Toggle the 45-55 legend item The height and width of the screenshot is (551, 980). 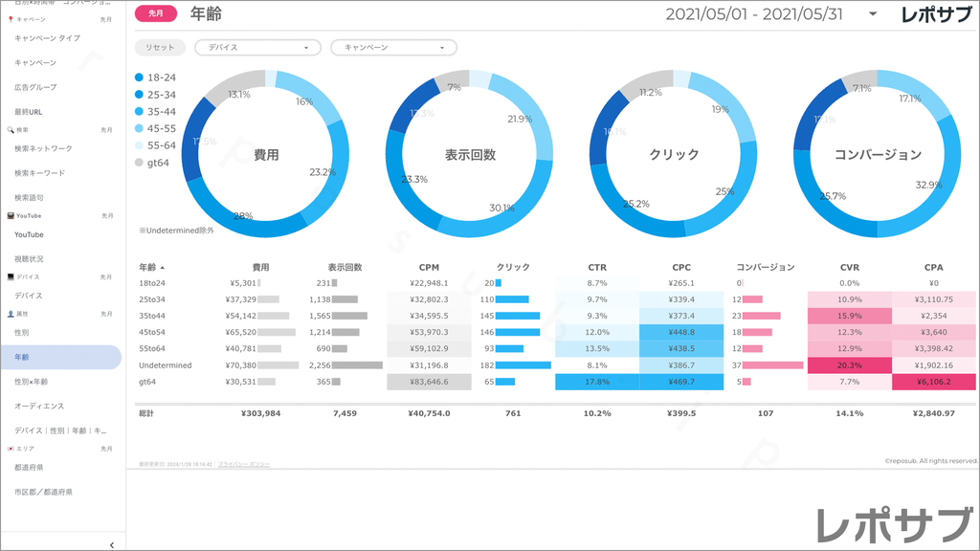tap(155, 128)
